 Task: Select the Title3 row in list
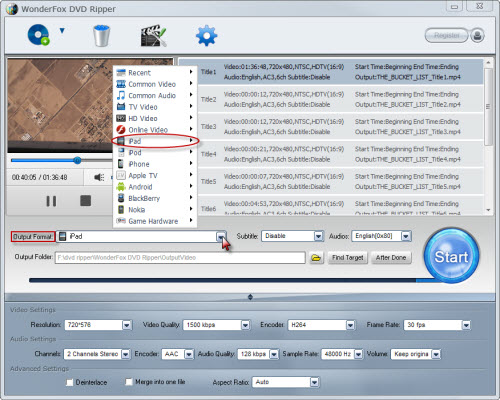pos(340,127)
